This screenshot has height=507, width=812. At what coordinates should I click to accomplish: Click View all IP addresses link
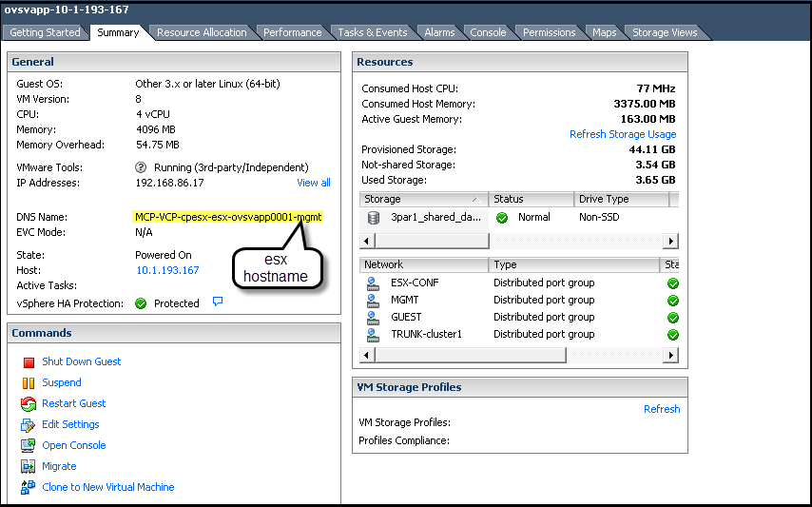click(x=313, y=183)
